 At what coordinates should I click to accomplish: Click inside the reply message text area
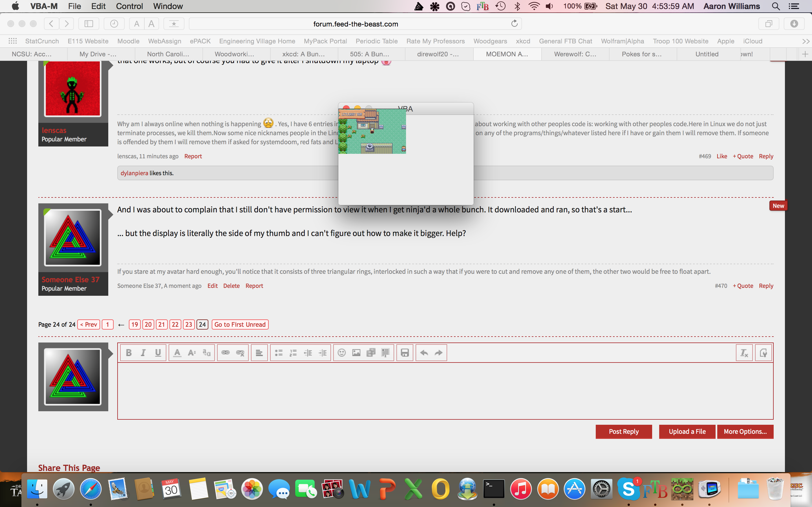coord(445,391)
